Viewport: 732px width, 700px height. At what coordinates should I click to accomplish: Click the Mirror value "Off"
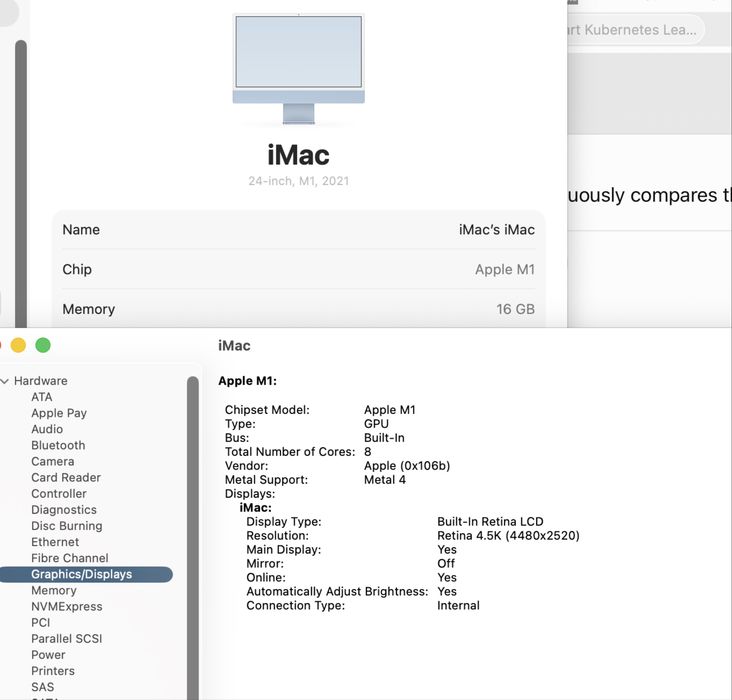tap(446, 564)
